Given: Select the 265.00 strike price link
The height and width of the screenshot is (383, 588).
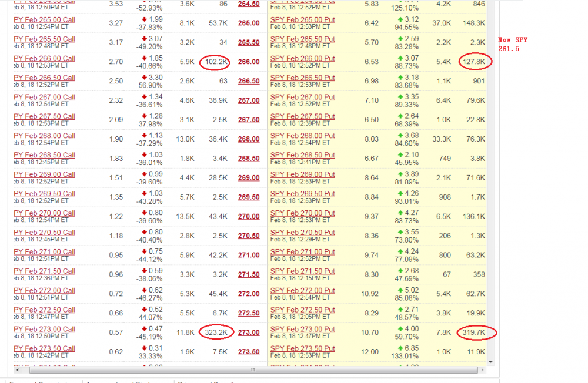Looking at the screenshot, I should [x=249, y=23].
